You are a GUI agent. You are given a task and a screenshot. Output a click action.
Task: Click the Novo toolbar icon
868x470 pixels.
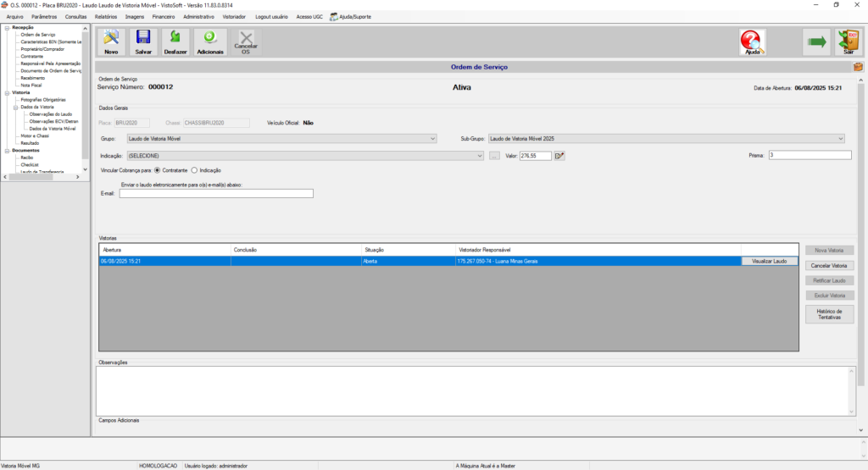coord(111,41)
